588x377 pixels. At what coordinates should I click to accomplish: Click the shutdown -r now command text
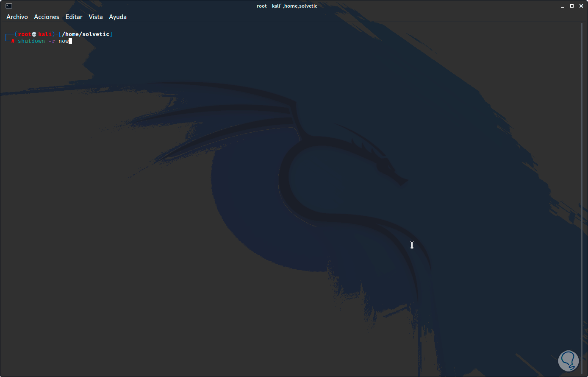tap(43, 41)
